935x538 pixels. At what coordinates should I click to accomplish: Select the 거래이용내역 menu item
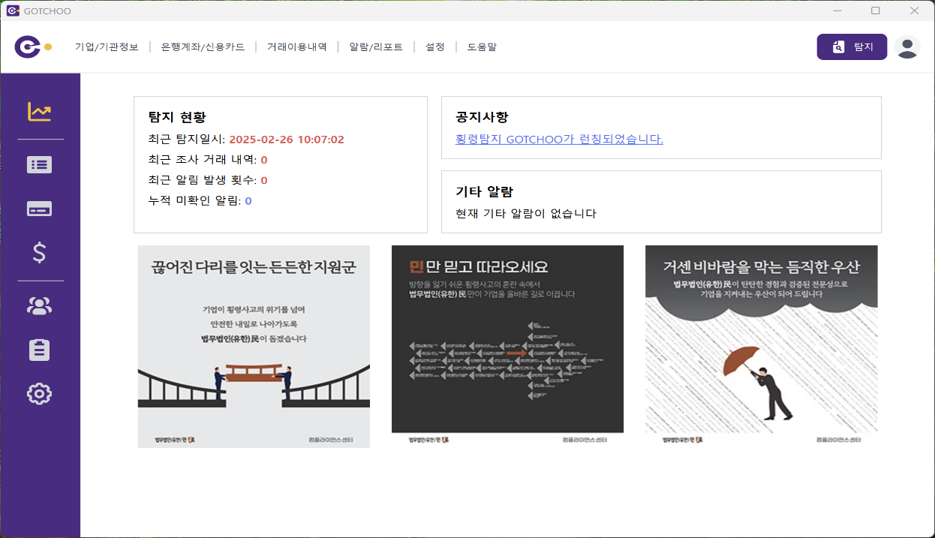pyautogui.click(x=296, y=47)
